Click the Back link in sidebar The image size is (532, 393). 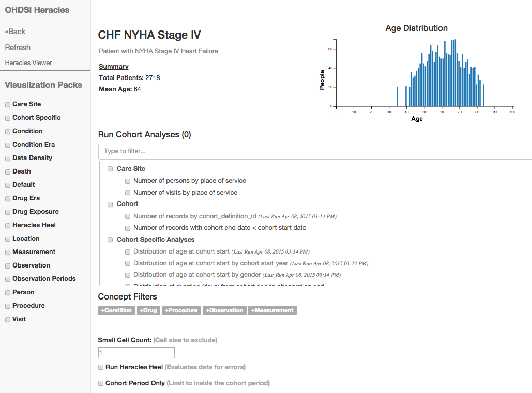coord(16,32)
